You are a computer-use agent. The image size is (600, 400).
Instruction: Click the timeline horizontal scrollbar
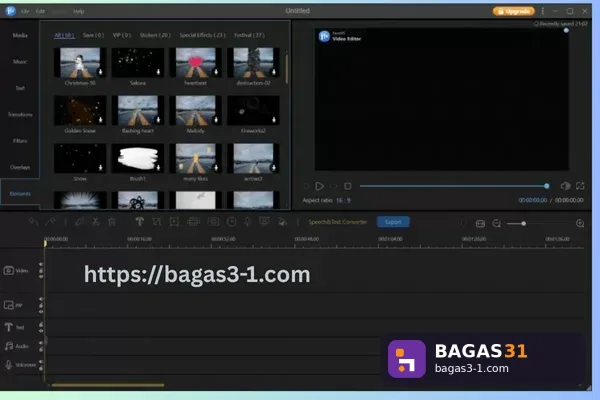click(108, 385)
